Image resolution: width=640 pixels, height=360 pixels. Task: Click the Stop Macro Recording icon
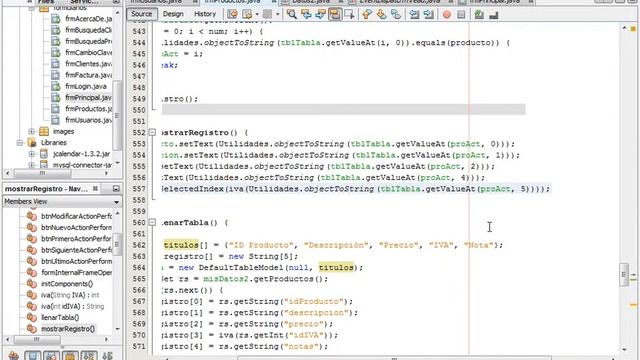click(461, 15)
